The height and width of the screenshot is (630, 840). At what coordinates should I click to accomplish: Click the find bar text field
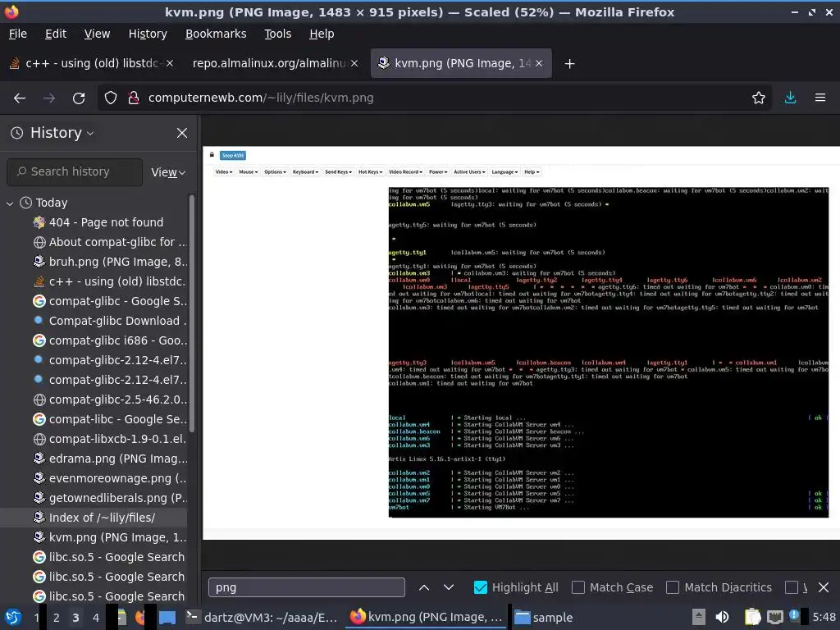(307, 587)
